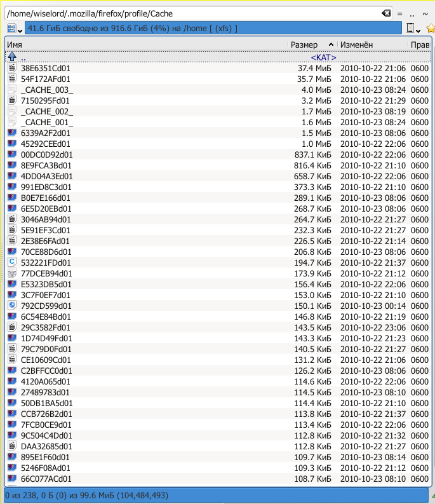Select file name 4120A065d01
The height and width of the screenshot is (504, 435).
pyautogui.click(x=45, y=381)
